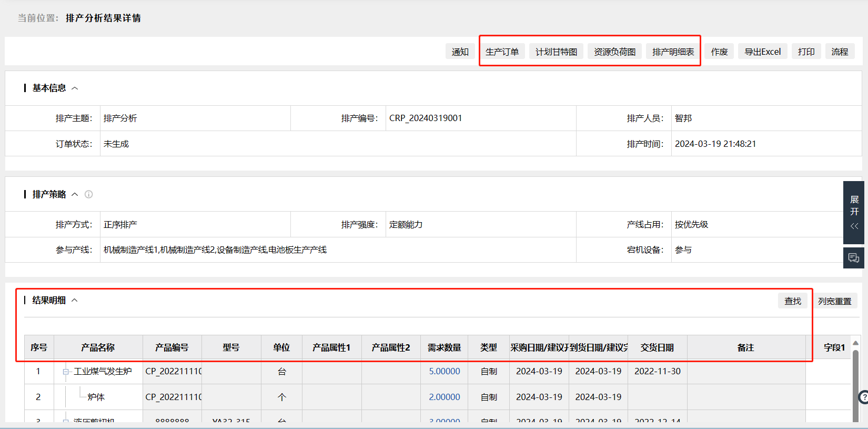Click the CRP_20240319001 排产编号 value
Viewport: 868px width, 429px height.
pos(426,118)
